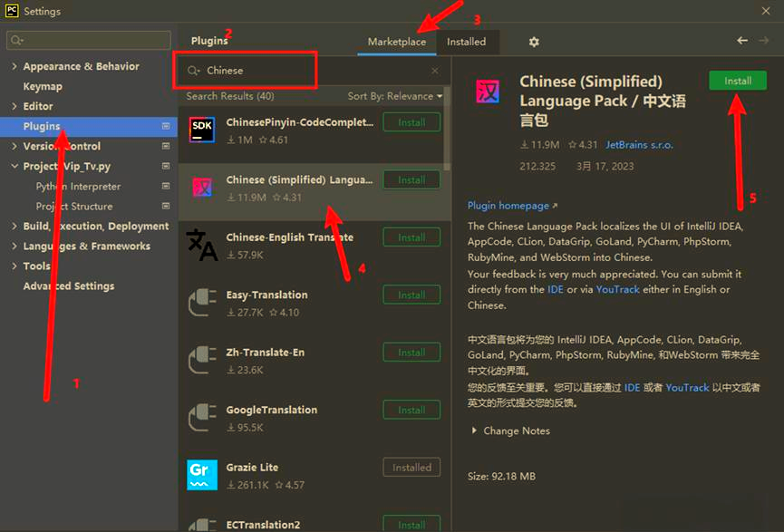Install the Chinese Language Pack with green button
Screen dimensions: 784x532
[737, 81]
